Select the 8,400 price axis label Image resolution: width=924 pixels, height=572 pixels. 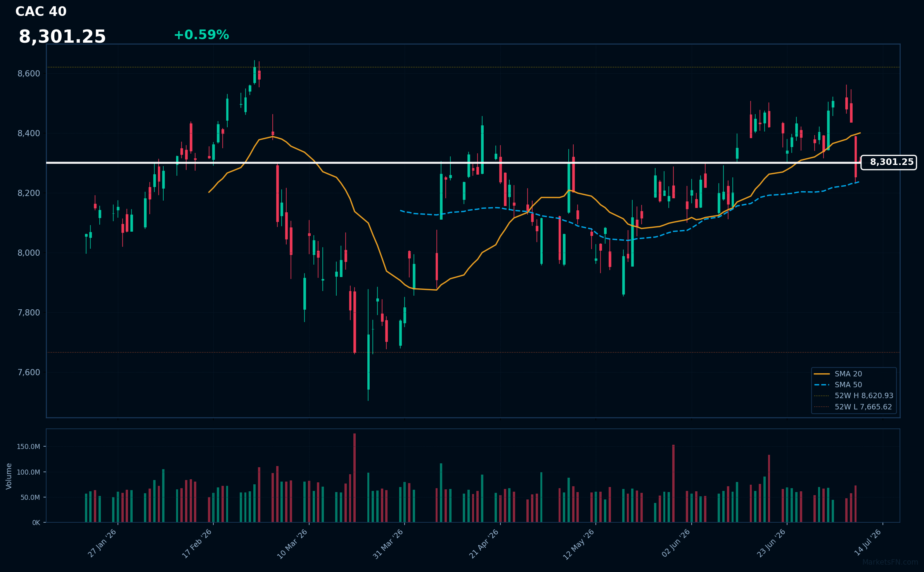pos(29,133)
